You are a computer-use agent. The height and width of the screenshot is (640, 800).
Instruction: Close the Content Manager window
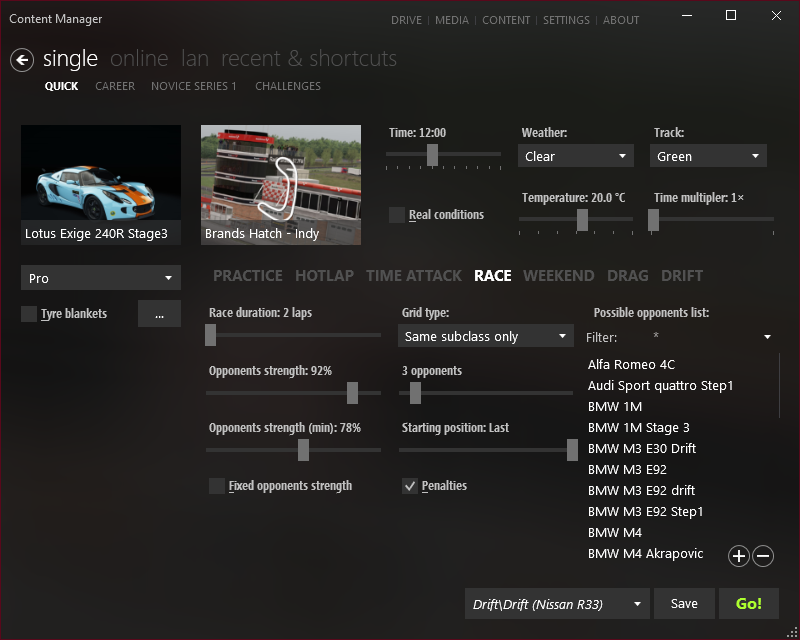click(x=776, y=15)
